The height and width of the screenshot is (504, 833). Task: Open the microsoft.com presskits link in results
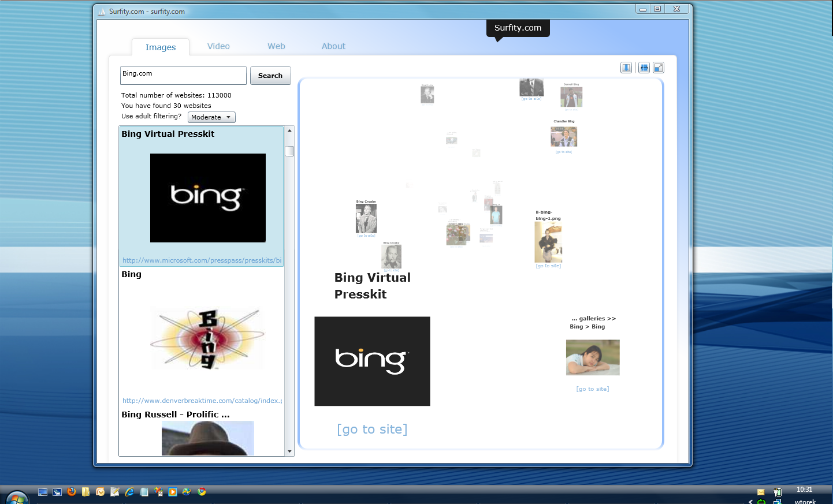point(202,260)
